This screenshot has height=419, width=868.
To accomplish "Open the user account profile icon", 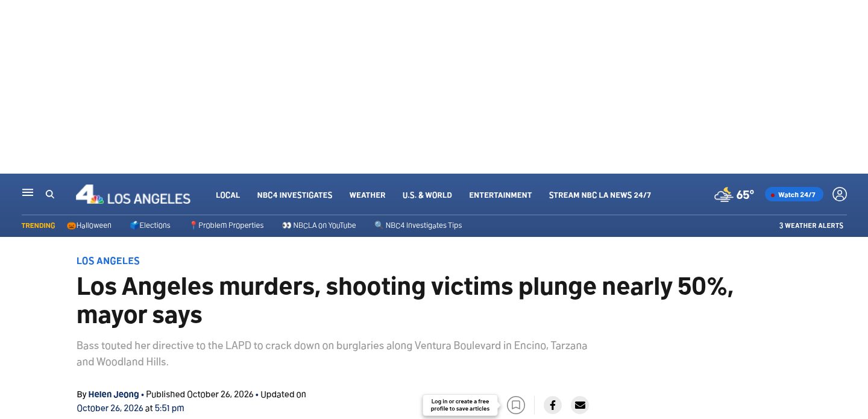I will 840,194.
